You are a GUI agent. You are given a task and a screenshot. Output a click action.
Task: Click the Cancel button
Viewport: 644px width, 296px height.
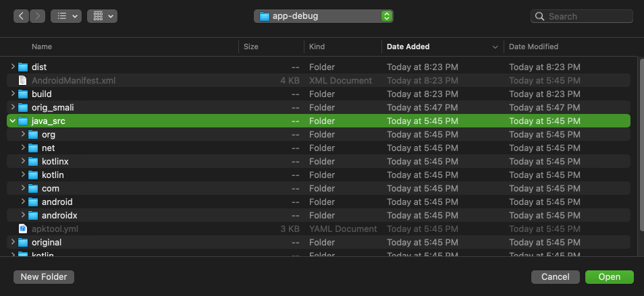click(x=556, y=277)
